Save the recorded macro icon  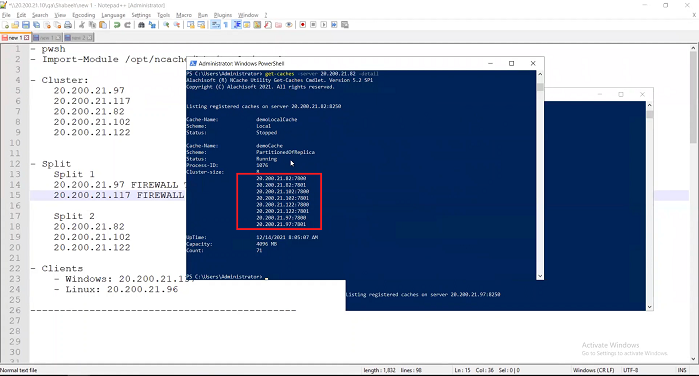pos(345,25)
